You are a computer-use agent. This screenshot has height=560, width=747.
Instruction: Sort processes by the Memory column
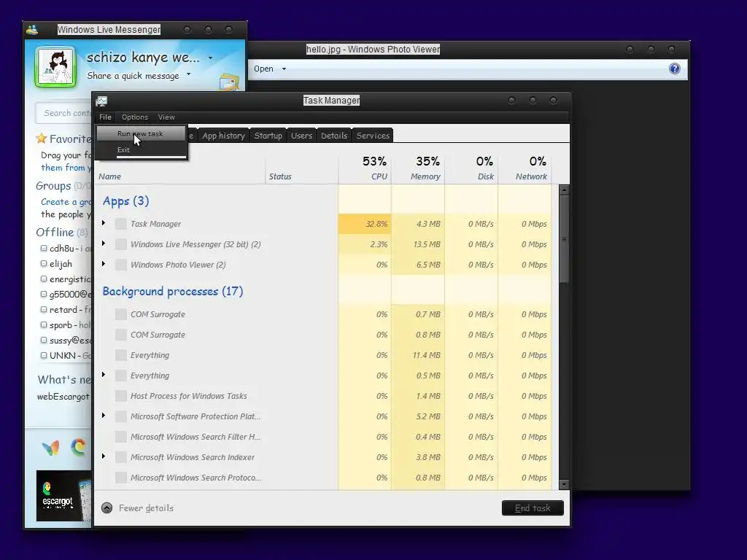418,168
